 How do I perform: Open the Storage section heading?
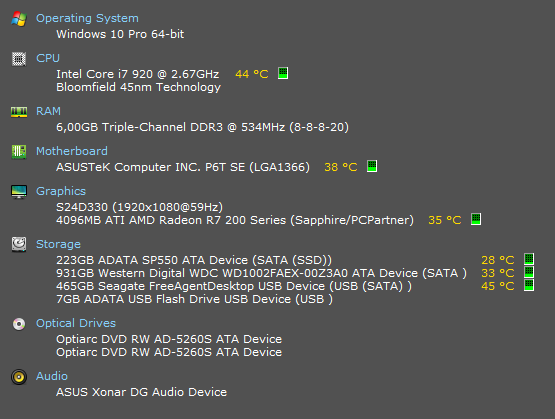[58, 244]
